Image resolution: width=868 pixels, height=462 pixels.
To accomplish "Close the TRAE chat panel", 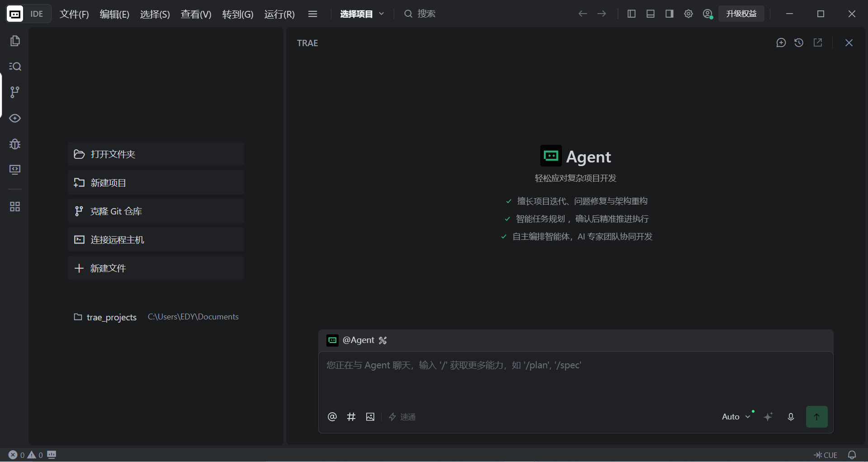I will [x=849, y=43].
